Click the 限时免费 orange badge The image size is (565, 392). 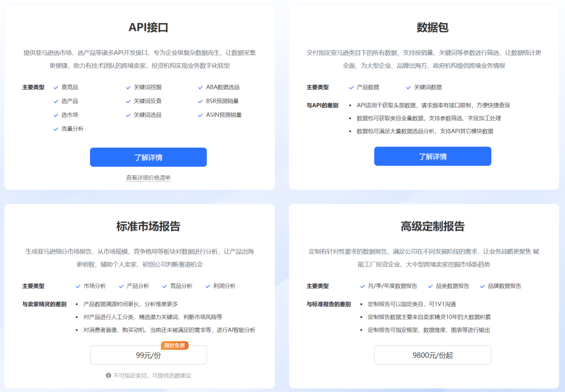[174, 345]
